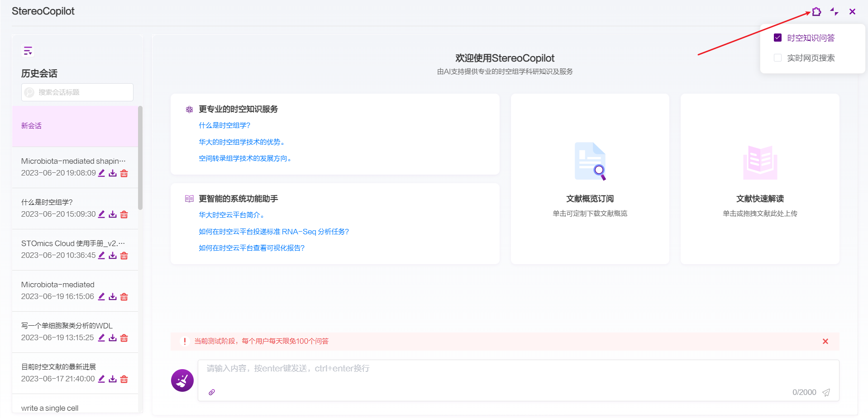Delete the '写一个单细胞聚类分析的WDL' conversation
The width and height of the screenshot is (868, 418).
[124, 338]
